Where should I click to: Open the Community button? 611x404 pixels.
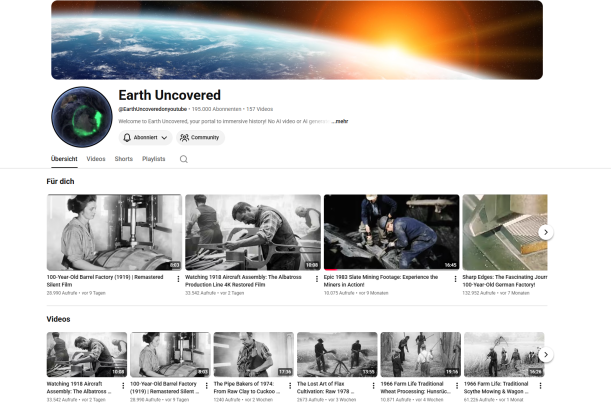200,138
